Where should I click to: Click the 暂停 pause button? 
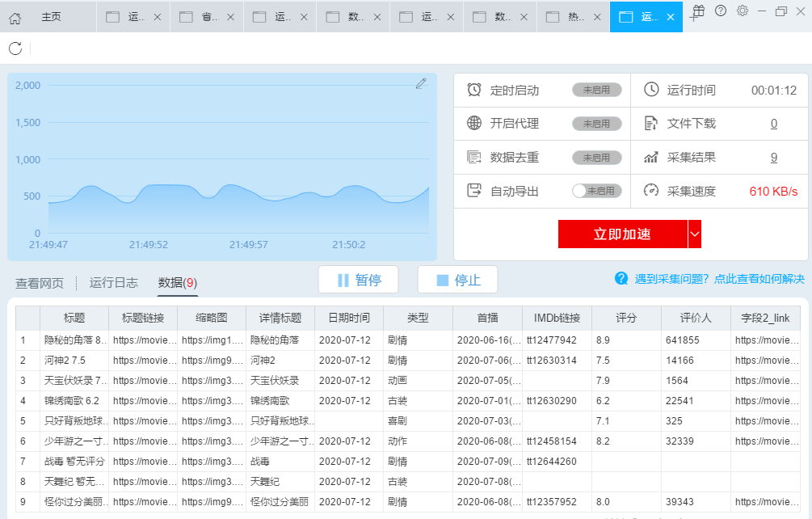click(x=359, y=280)
